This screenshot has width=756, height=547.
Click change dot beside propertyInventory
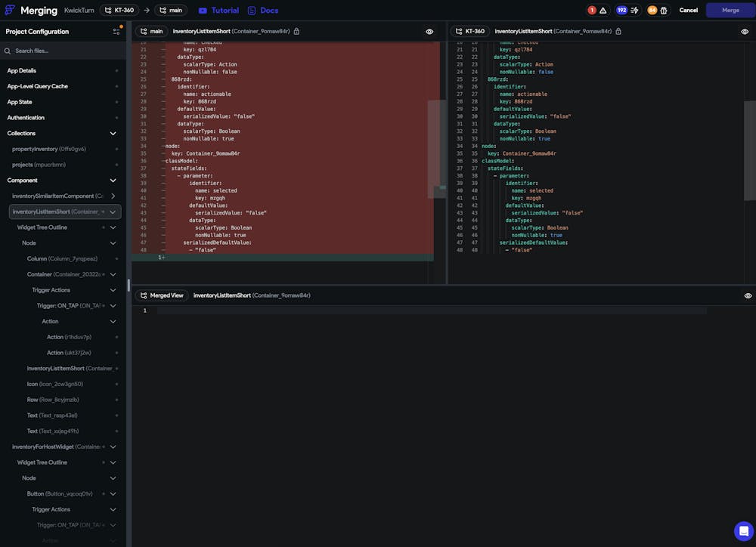coord(116,149)
